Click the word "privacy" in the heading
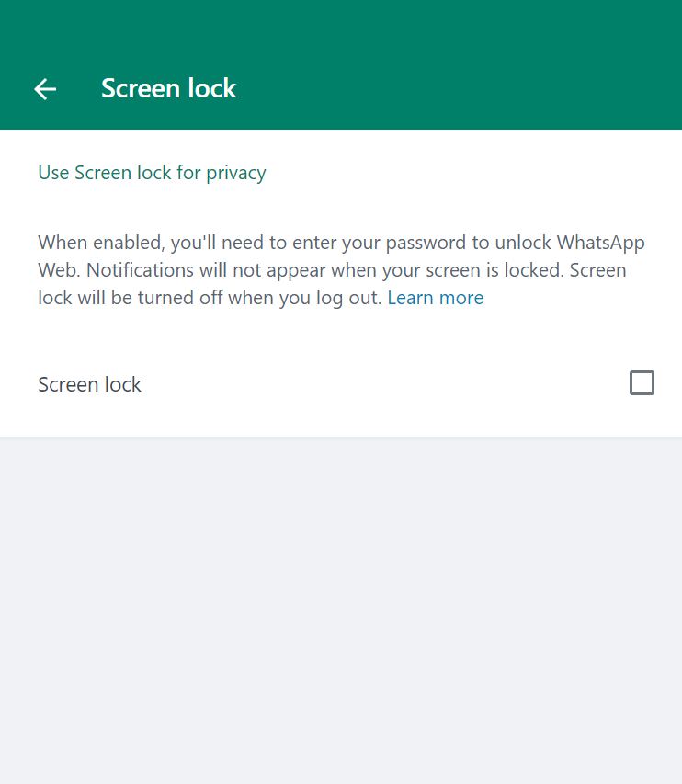The image size is (682, 784). click(x=236, y=173)
